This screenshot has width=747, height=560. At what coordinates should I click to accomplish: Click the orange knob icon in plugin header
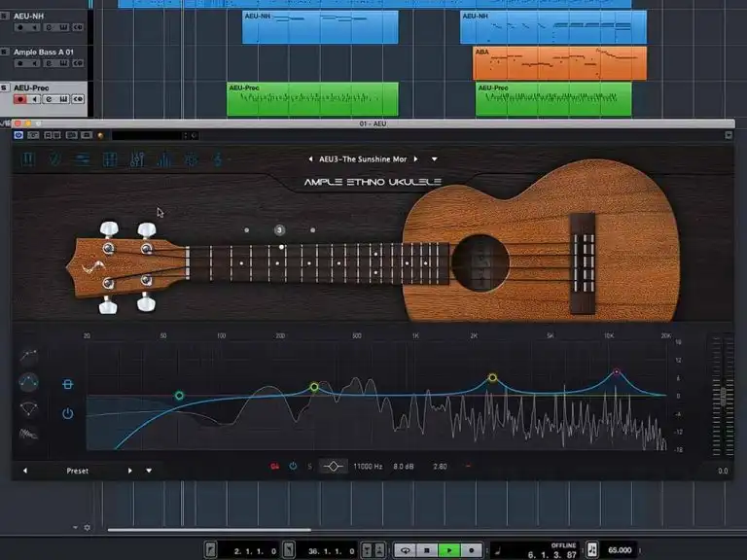point(100,136)
